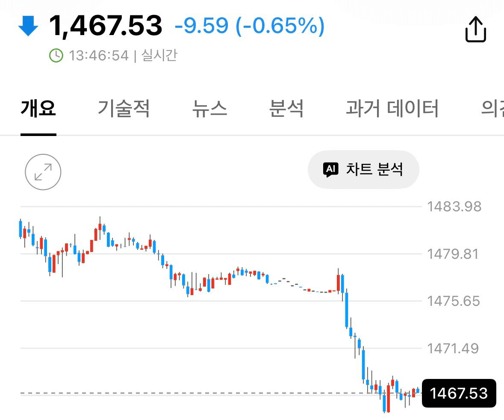The image size is (504, 420).
Task: Select the 개요 tab
Action: tap(38, 108)
